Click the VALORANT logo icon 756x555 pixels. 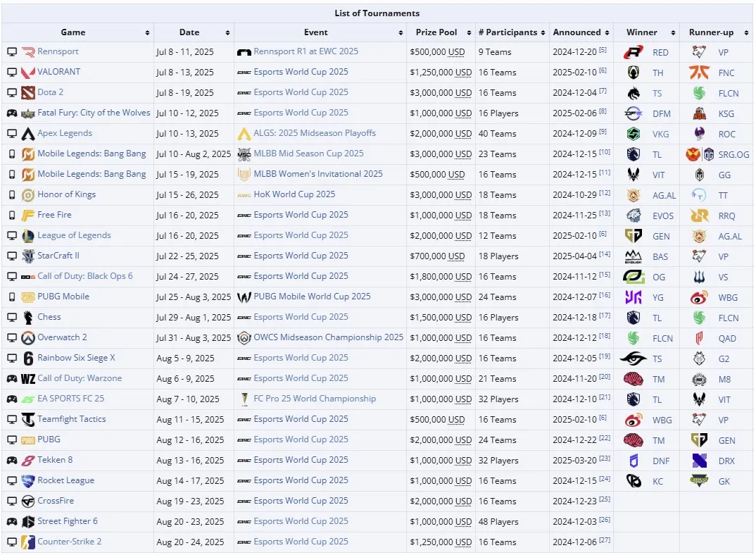click(x=28, y=73)
